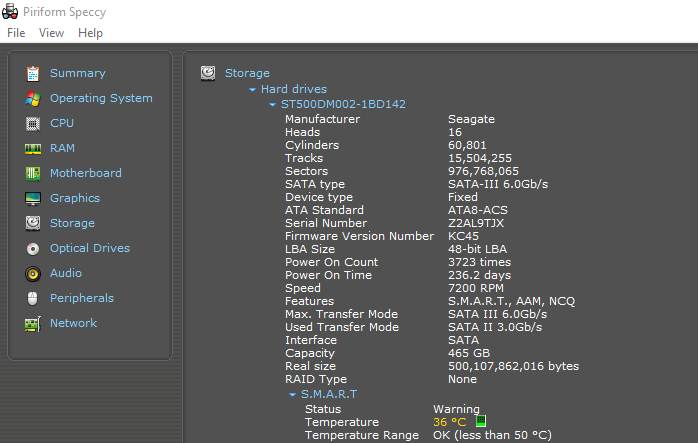The height and width of the screenshot is (443, 698).
Task: Click the Summary clipboard icon
Action: [33, 73]
